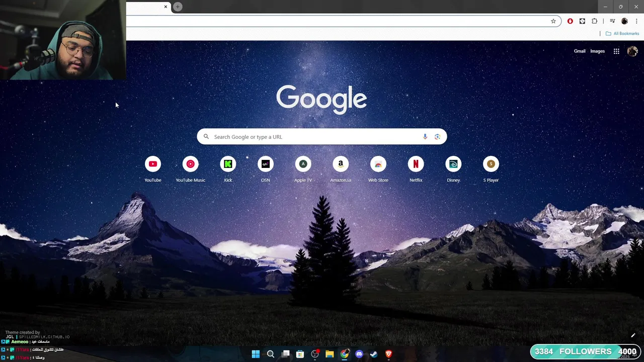The image size is (644, 362).
Task: Focus the Google search box
Action: pyautogui.click(x=322, y=137)
